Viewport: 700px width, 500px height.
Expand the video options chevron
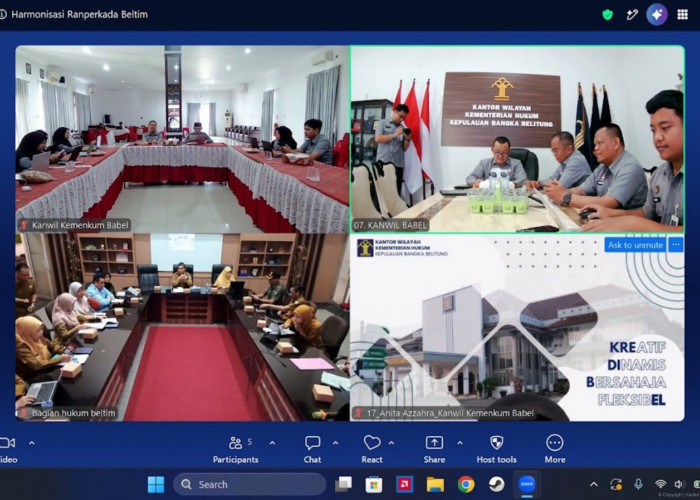32,443
